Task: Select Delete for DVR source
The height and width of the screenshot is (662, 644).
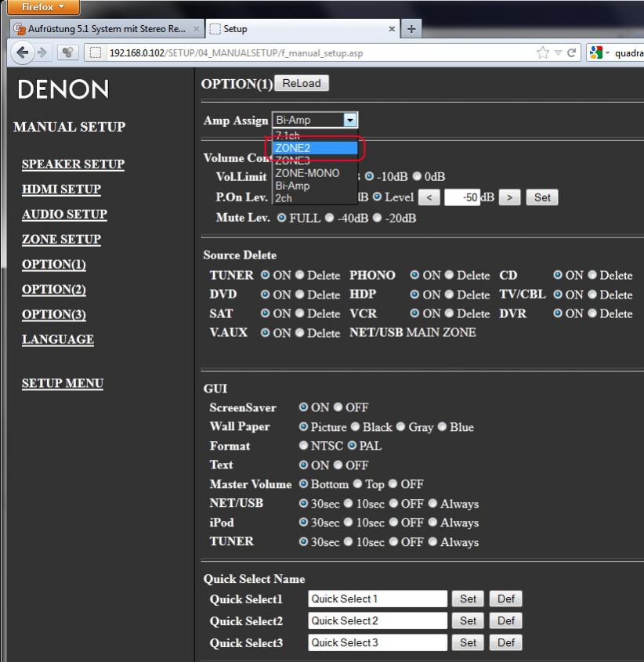Action: tap(592, 313)
